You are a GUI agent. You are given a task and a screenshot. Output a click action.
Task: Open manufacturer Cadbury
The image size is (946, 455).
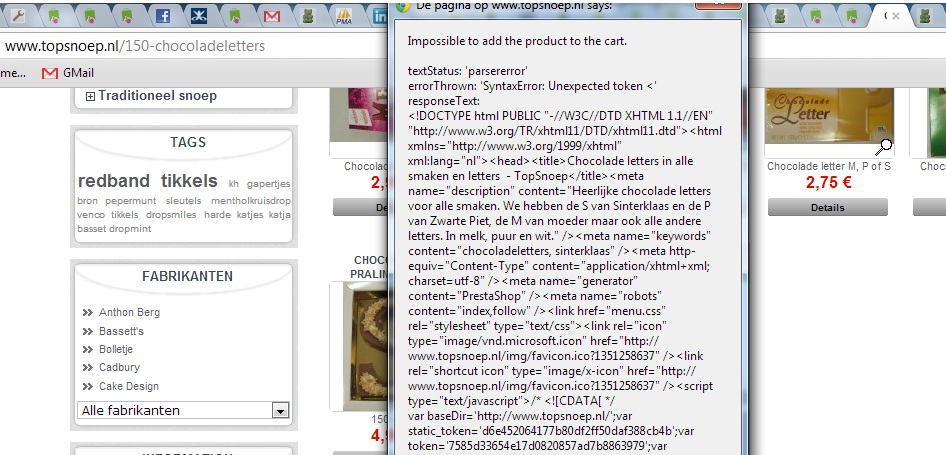coord(119,367)
